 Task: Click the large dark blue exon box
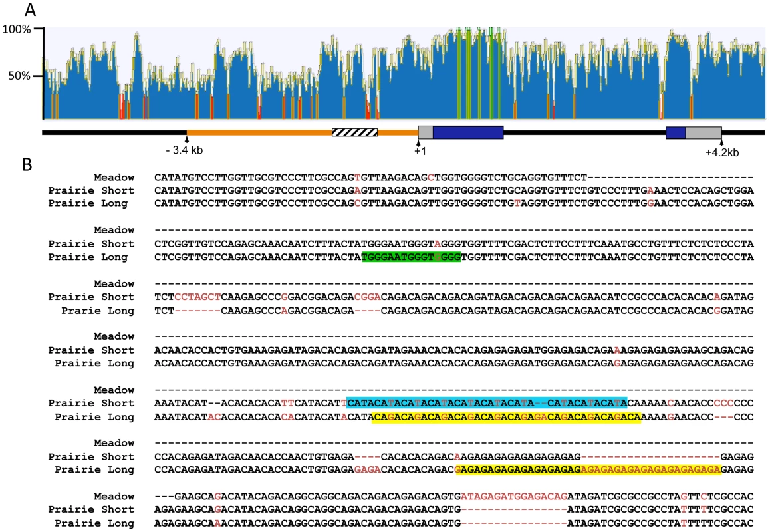(x=468, y=132)
